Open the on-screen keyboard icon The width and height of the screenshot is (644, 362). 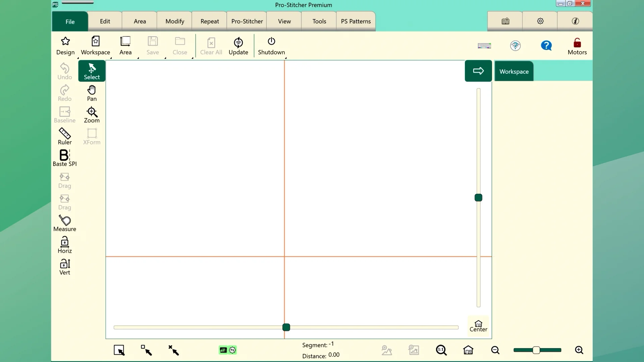484,46
